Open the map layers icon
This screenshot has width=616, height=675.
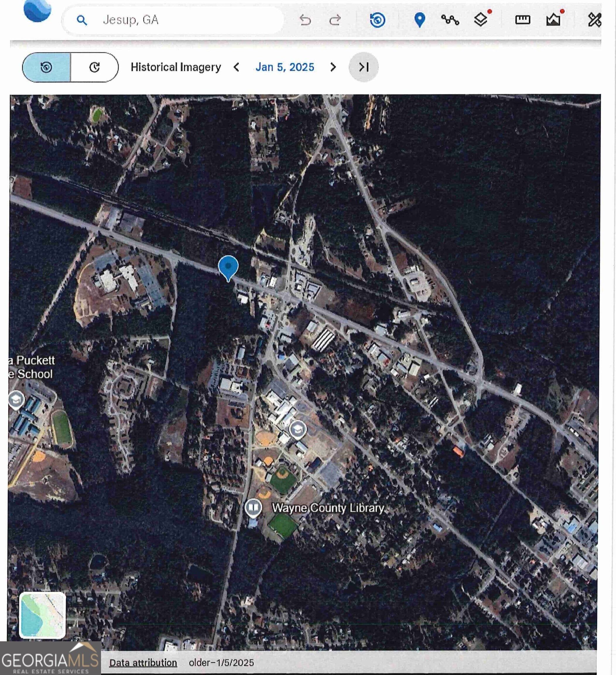[x=481, y=20]
